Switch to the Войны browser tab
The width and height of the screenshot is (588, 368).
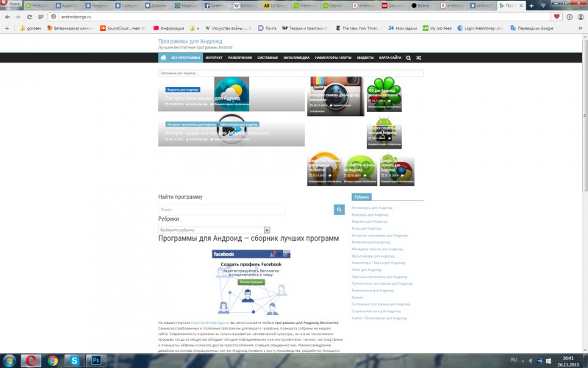click(422, 6)
